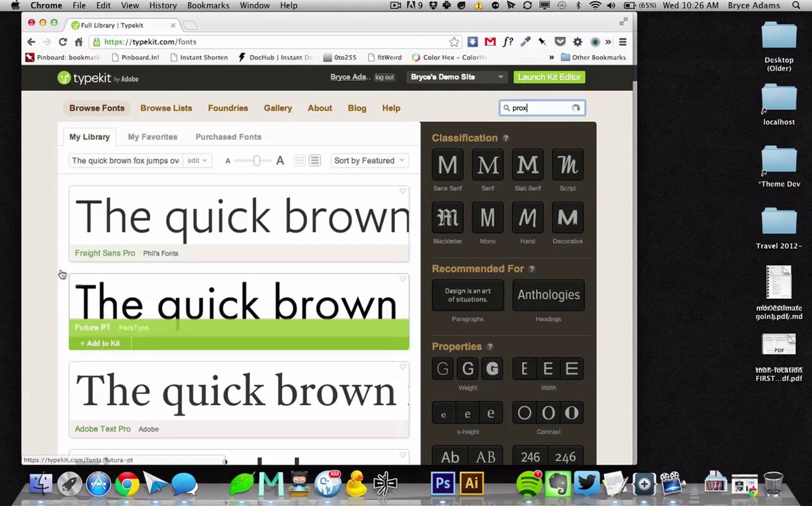Click the Classification help question mark
The image size is (812, 506).
pyautogui.click(x=505, y=138)
